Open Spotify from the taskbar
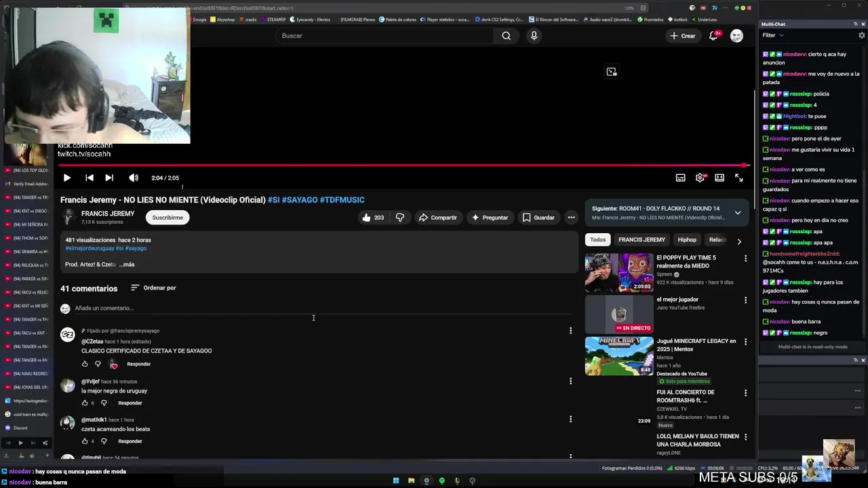 tap(442, 481)
